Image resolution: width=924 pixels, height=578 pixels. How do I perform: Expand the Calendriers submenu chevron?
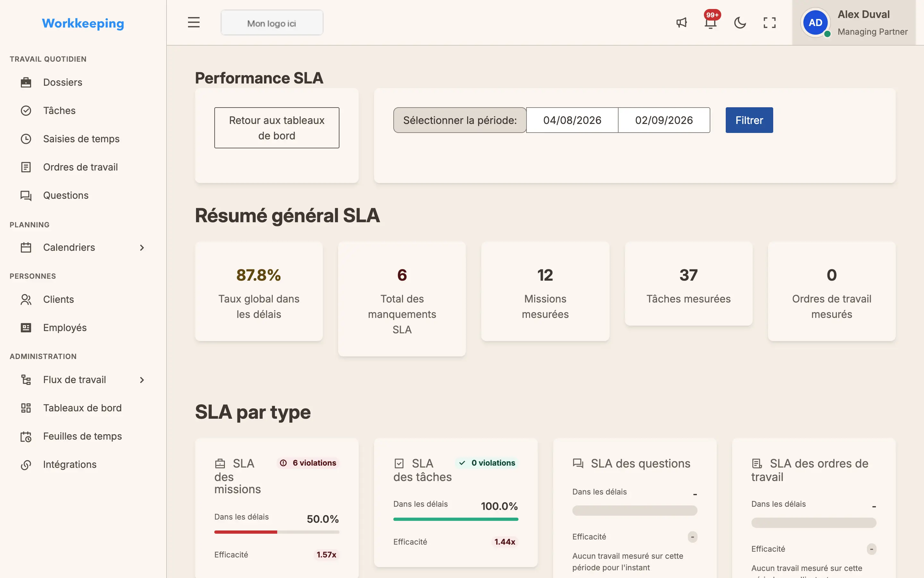pos(142,247)
